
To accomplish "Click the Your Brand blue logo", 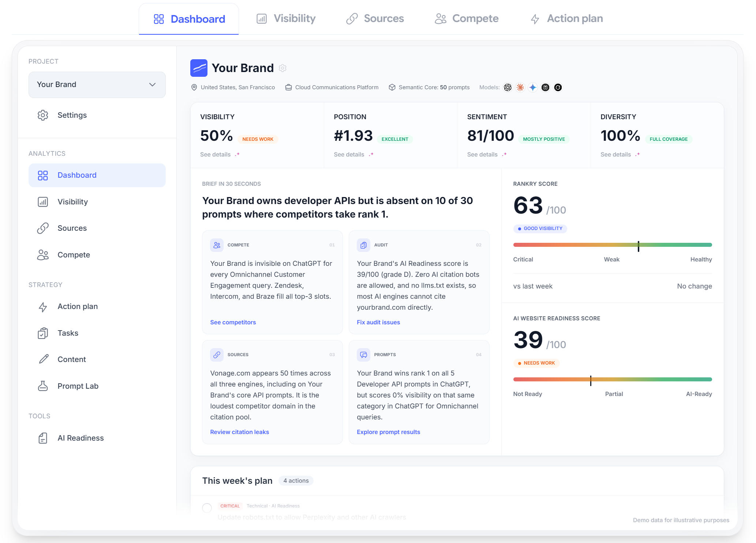I will point(199,68).
